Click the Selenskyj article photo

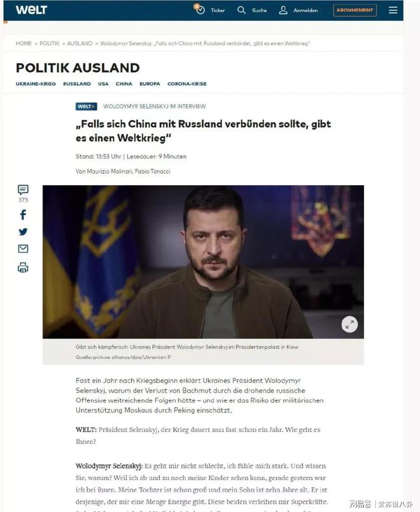click(x=203, y=261)
